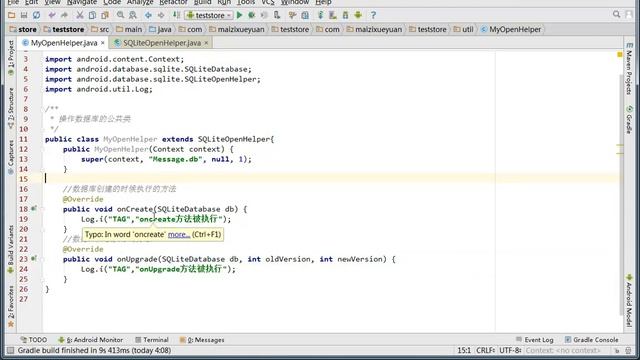Click the fold end marker at line 25
Viewport: 640px width, 360px height.
(x=42, y=279)
